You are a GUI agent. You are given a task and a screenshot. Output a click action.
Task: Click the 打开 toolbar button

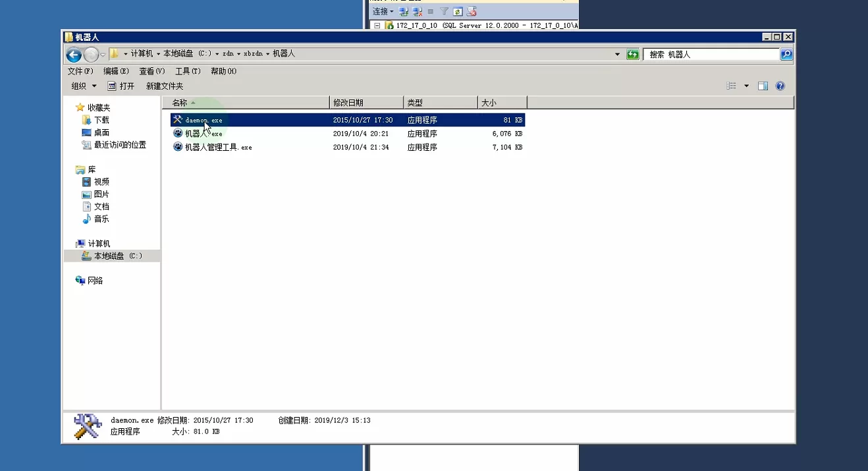(121, 86)
